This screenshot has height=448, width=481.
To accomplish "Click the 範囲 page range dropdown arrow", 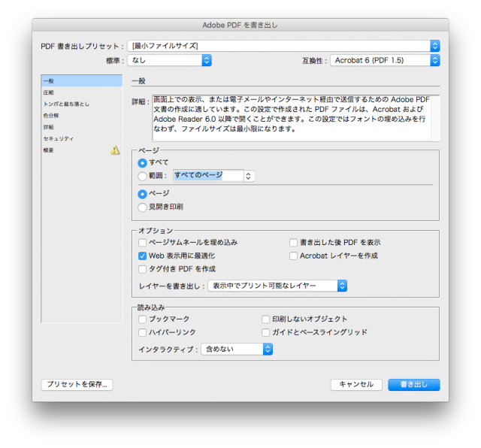I will click(250, 176).
